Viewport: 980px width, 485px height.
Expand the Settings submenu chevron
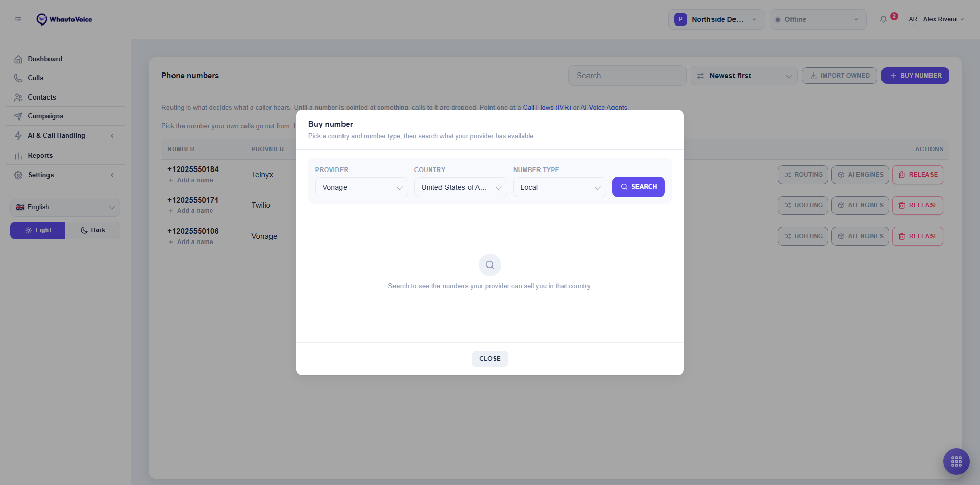(112, 175)
